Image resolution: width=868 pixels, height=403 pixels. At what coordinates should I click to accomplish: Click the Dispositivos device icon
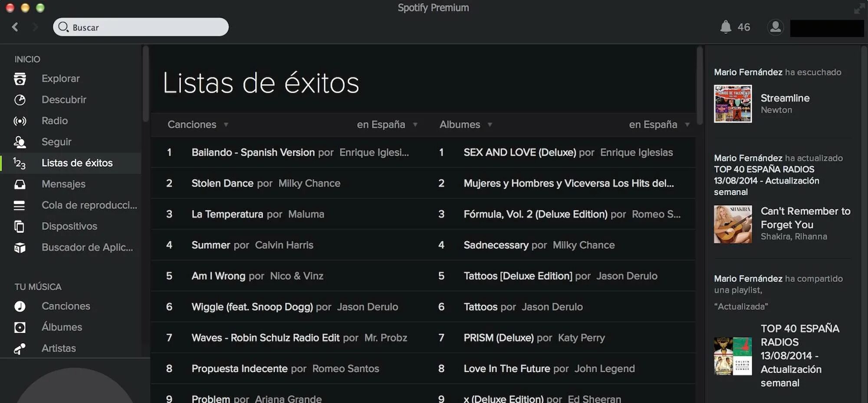tap(19, 226)
